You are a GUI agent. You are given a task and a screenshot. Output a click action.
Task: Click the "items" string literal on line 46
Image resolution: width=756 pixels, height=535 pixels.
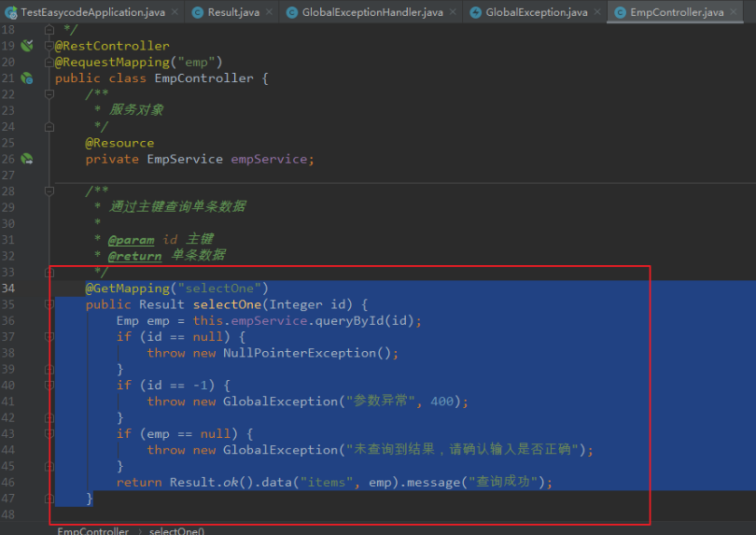(x=327, y=483)
